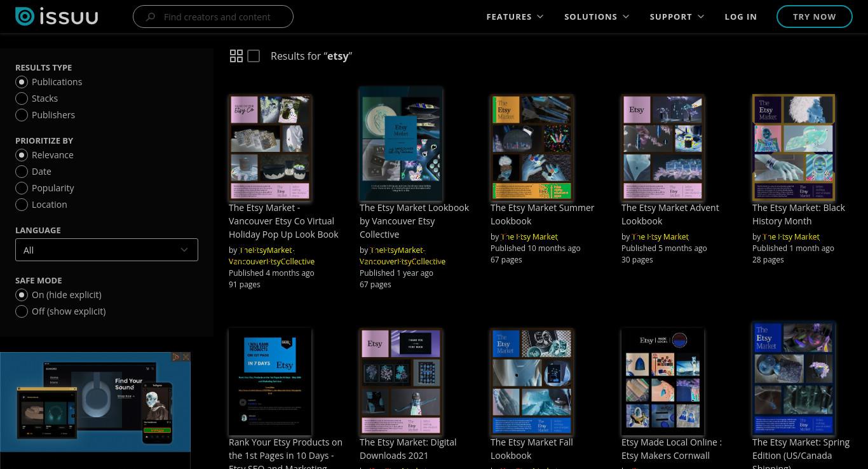Open the Language dropdown set to All
This screenshot has height=469, width=868.
[x=107, y=250]
